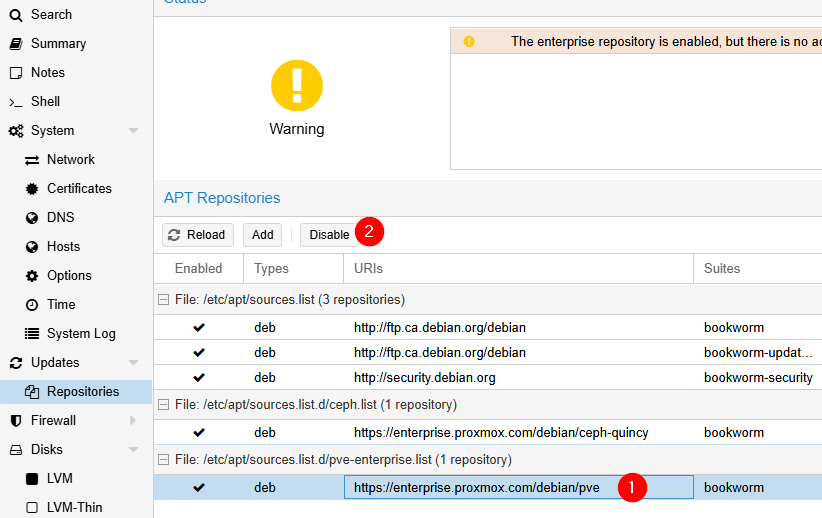Click the Notes sticky-note icon
The width and height of the screenshot is (822, 518).
click(15, 73)
